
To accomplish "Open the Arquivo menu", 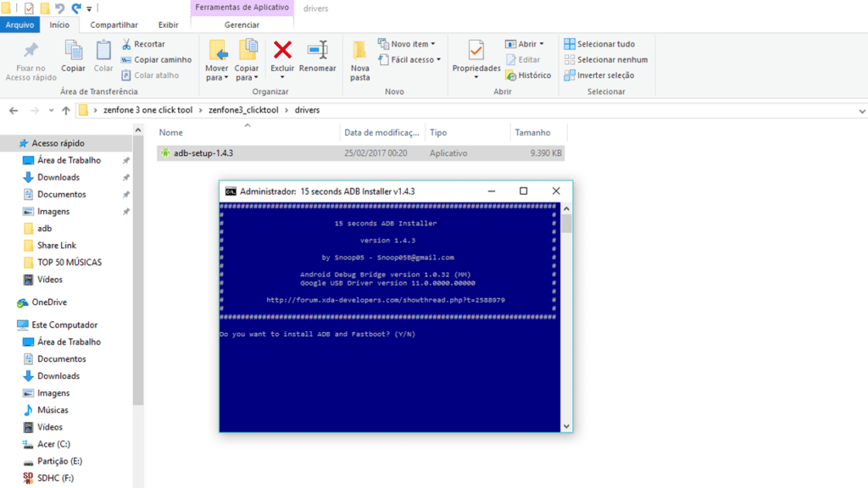I will pyautogui.click(x=19, y=25).
